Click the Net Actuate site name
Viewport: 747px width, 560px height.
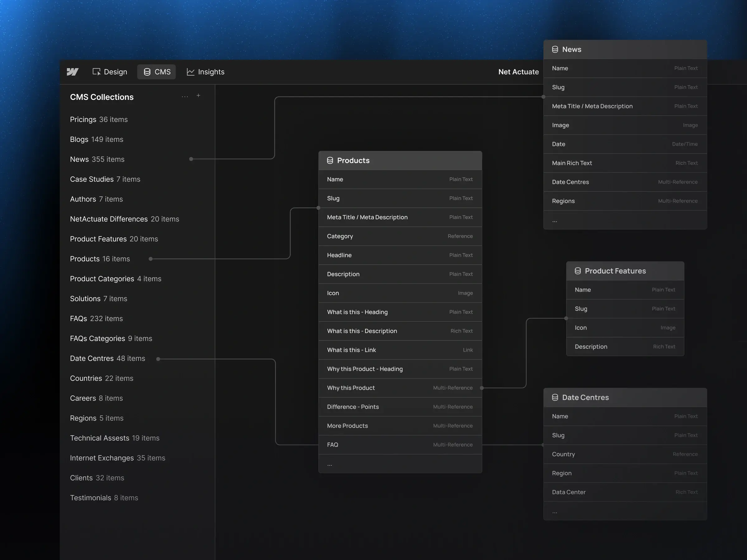[518, 72]
